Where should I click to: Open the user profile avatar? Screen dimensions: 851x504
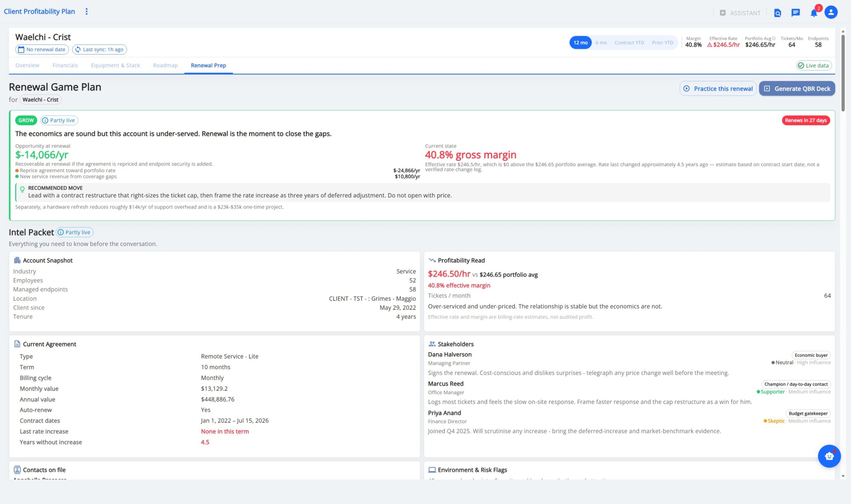(831, 12)
